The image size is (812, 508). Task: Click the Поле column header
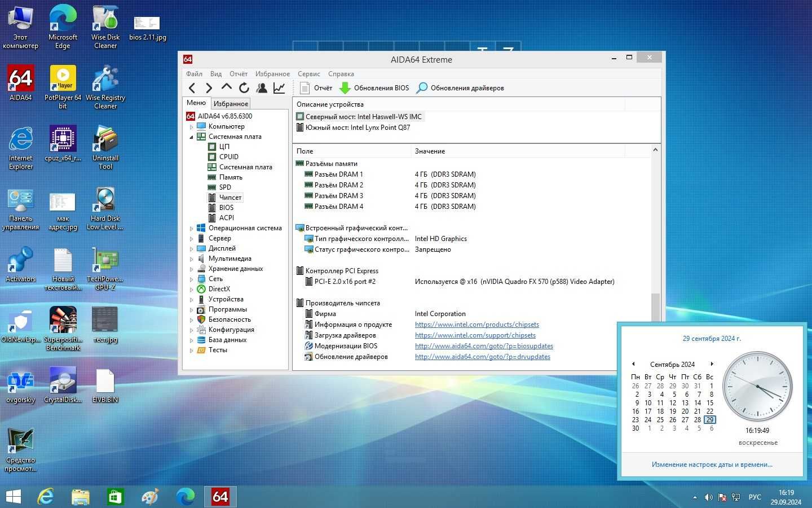click(x=352, y=151)
